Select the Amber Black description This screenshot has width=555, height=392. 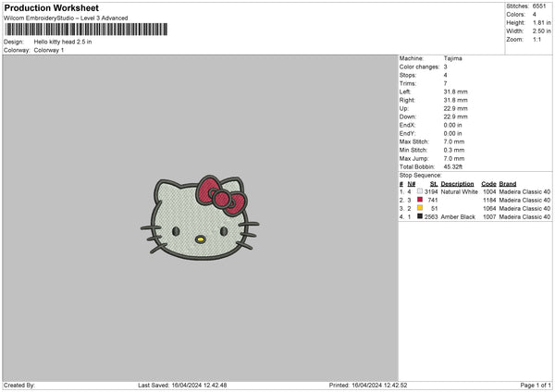coord(458,217)
